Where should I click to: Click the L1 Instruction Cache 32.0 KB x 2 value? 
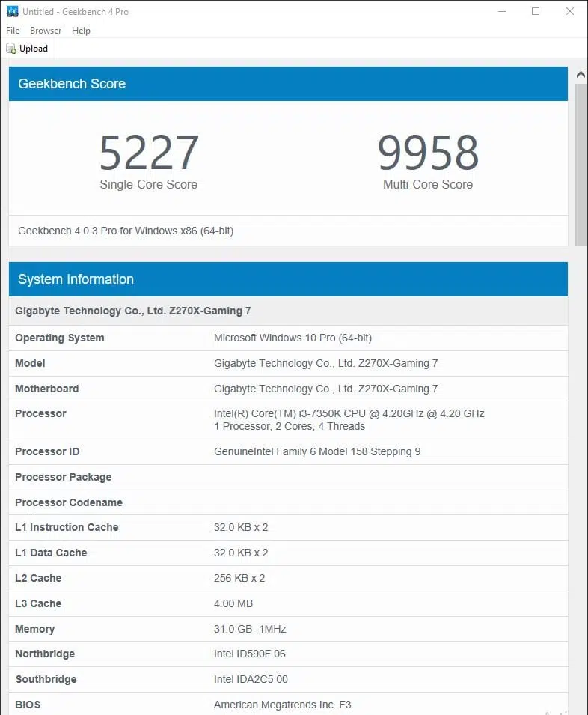point(241,527)
